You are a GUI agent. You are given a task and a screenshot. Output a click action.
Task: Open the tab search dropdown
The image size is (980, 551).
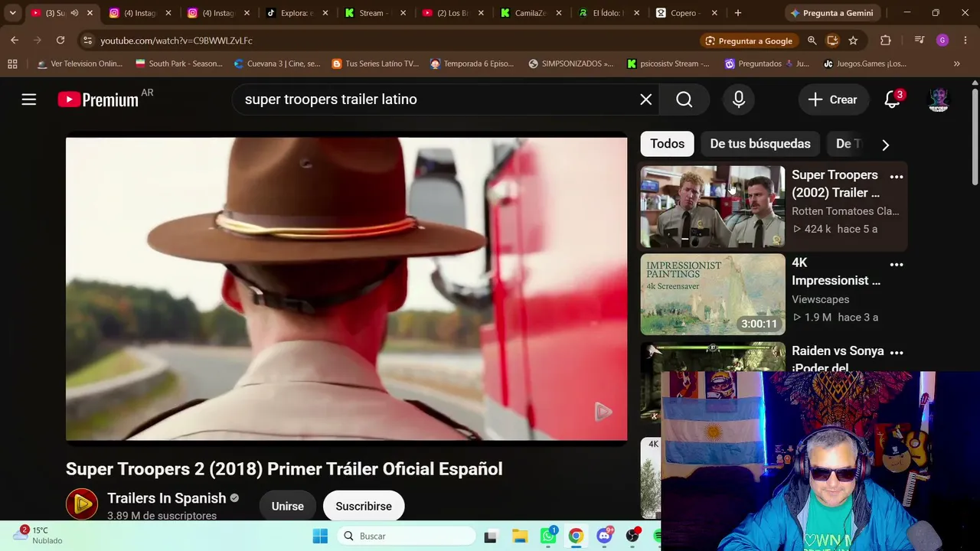click(x=12, y=13)
